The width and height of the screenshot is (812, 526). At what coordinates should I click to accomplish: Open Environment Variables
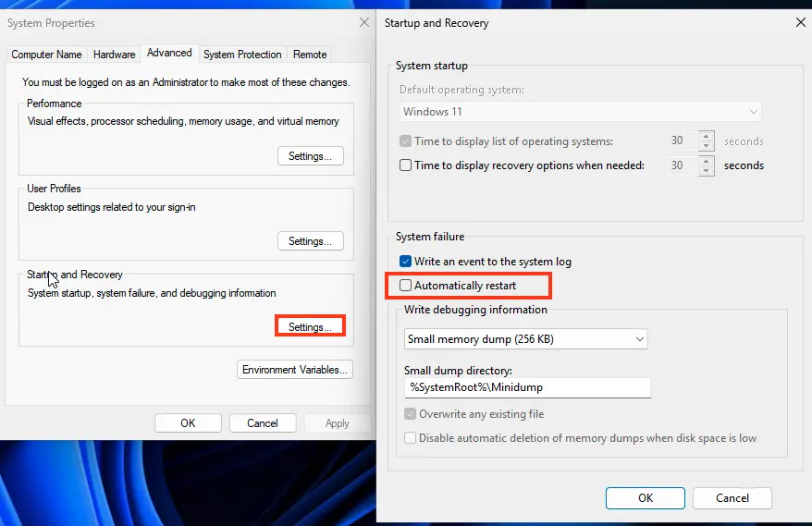295,370
